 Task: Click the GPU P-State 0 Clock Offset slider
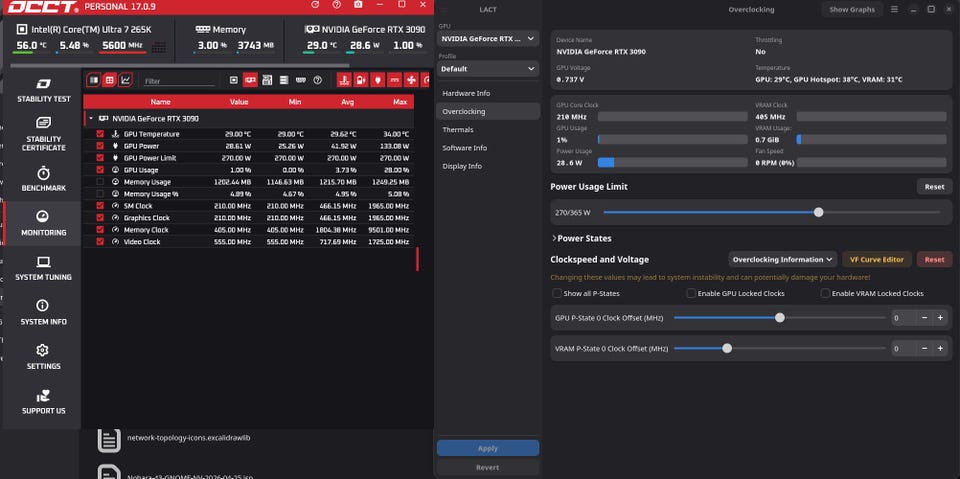point(779,318)
